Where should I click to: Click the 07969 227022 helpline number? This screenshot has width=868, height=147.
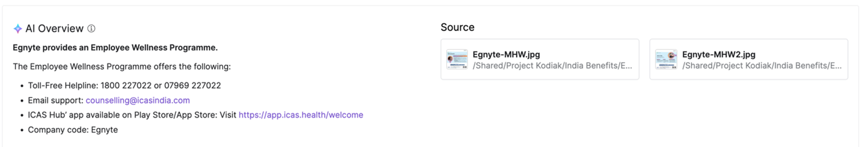(x=192, y=86)
